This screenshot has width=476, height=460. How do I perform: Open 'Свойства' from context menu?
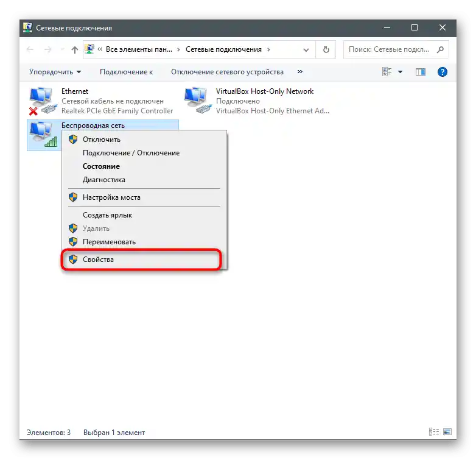144,259
